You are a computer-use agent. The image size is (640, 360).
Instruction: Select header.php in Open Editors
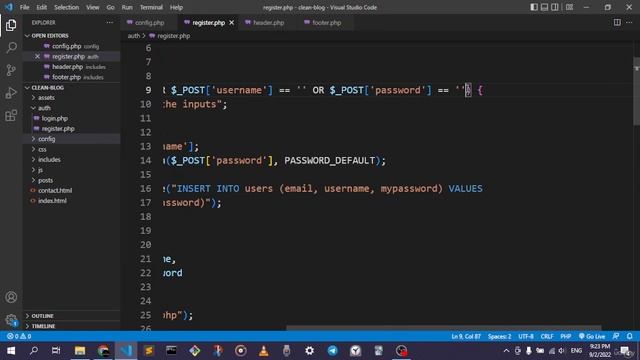(71, 67)
